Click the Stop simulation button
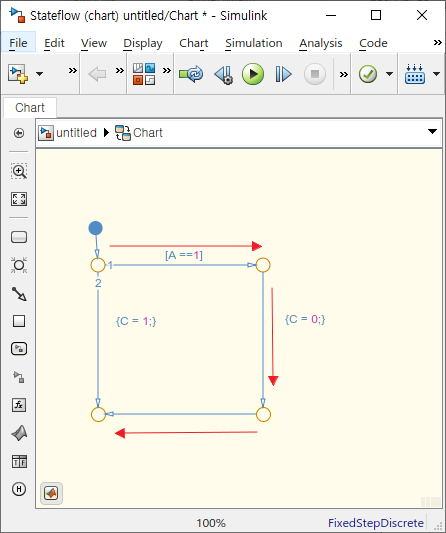446x533 pixels. coord(315,74)
